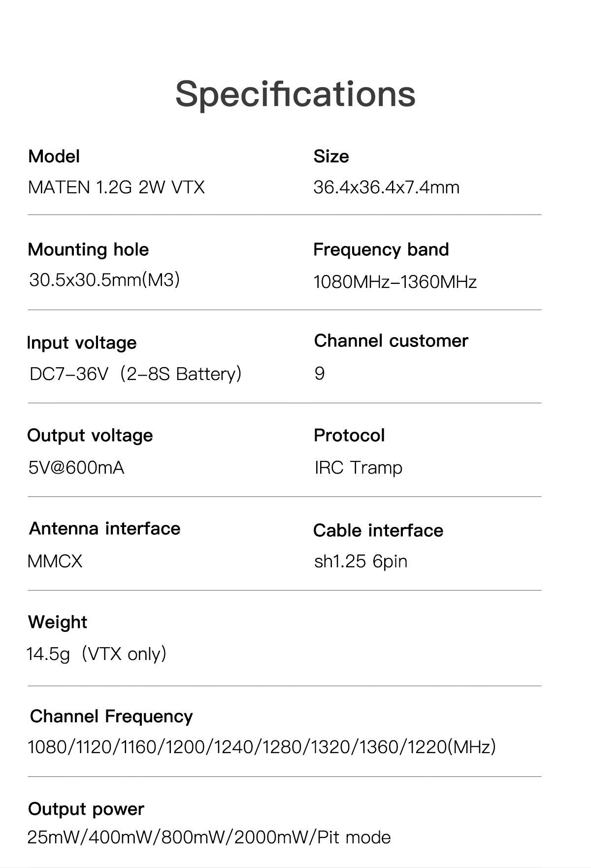591x868 pixels.
Task: Select the Protocol label
Action: click(349, 435)
